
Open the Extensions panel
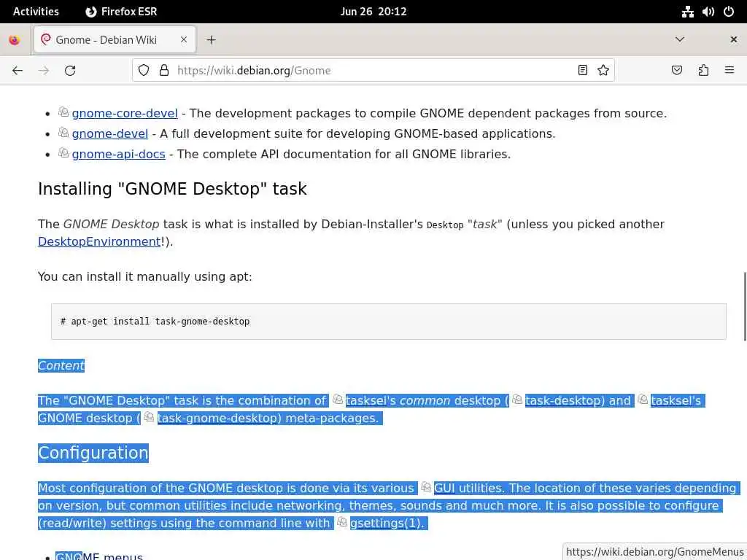703,71
